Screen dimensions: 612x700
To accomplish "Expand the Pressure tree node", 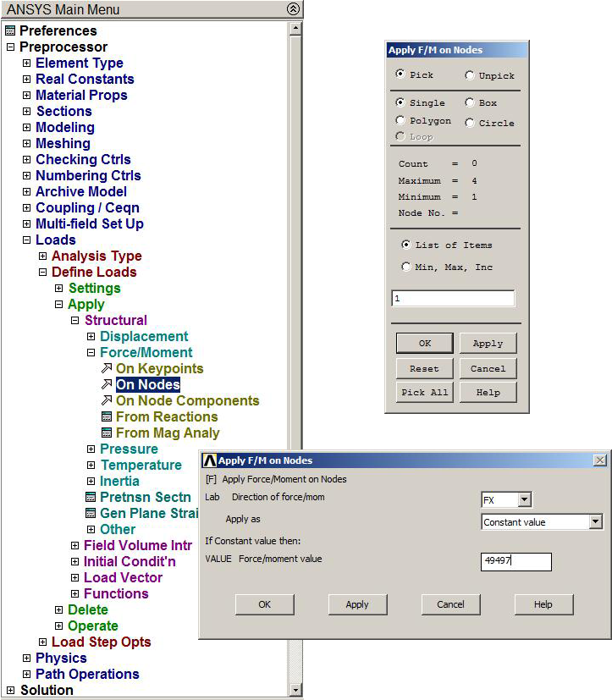I will [91, 449].
